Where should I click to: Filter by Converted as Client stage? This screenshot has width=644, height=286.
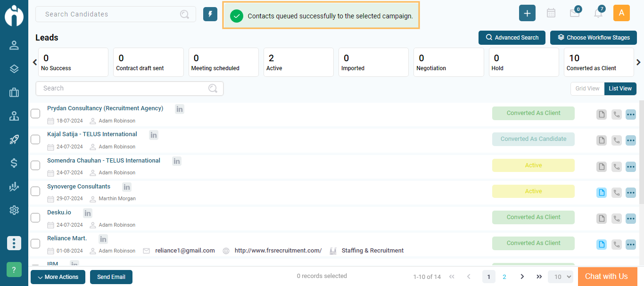pos(599,62)
